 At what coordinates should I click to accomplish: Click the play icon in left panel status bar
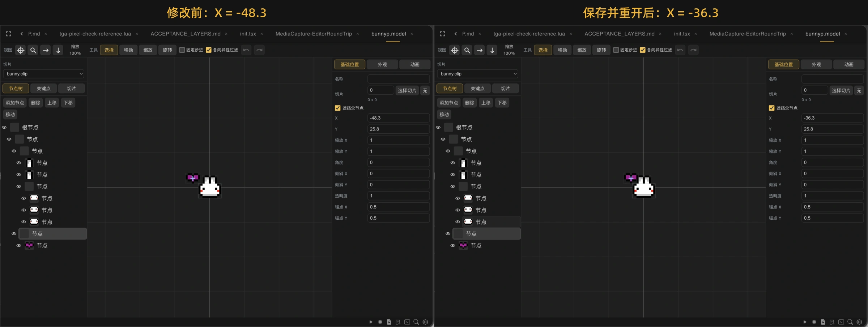(371, 322)
